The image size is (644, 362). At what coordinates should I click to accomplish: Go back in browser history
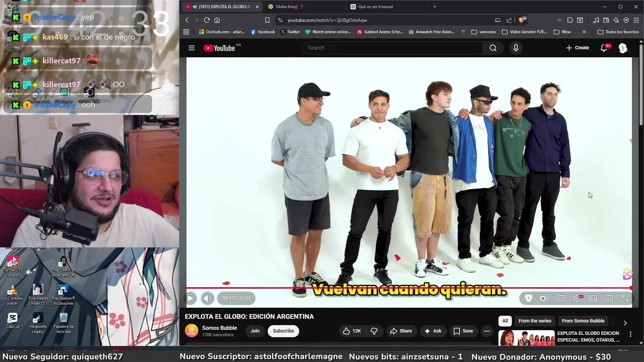click(187, 20)
